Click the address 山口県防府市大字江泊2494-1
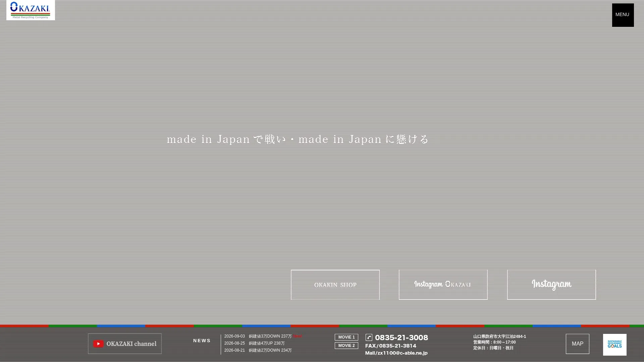The image size is (644, 362). 499,337
